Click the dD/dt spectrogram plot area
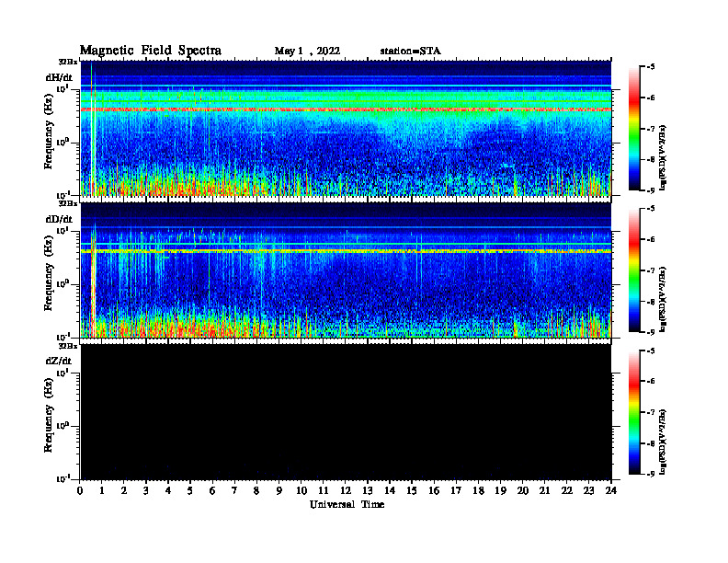Screen dimensions: 728x563 (x=346, y=270)
